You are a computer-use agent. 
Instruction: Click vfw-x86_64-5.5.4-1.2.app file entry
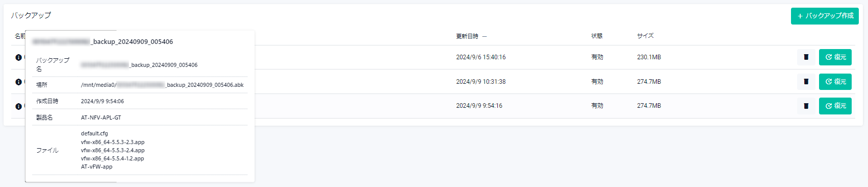[113, 158]
